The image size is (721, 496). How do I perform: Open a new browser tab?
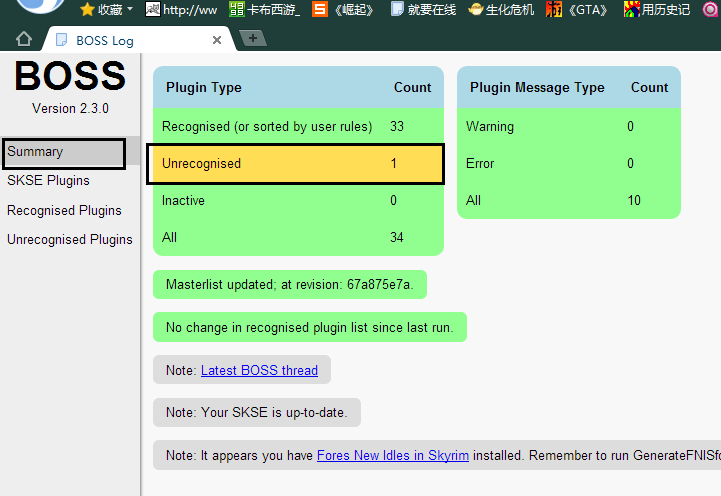coord(252,38)
